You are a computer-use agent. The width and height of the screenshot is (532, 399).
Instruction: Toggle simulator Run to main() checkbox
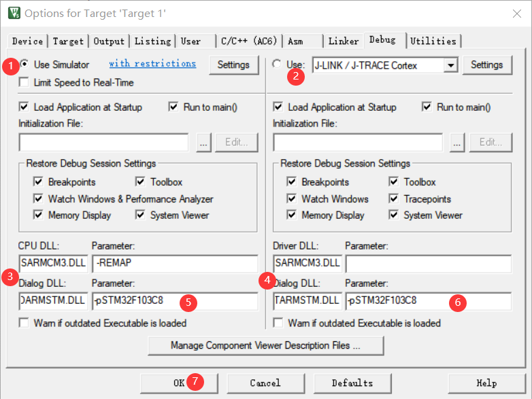pyautogui.click(x=173, y=107)
